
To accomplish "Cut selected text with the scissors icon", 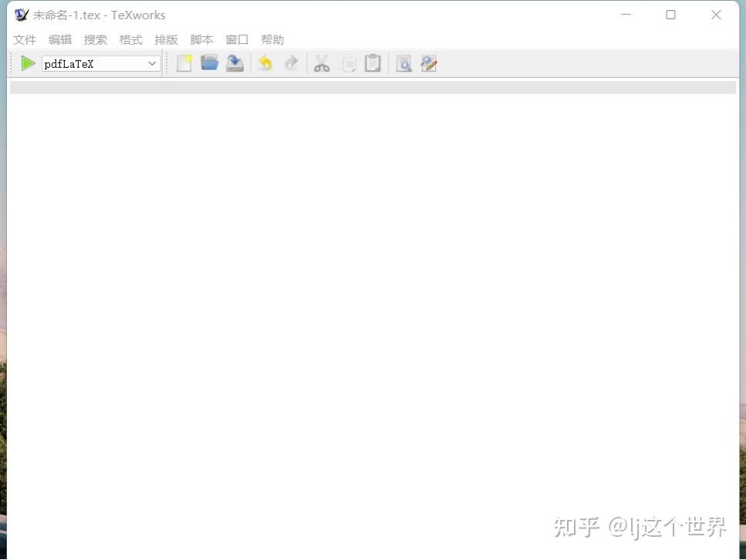I will (x=322, y=63).
